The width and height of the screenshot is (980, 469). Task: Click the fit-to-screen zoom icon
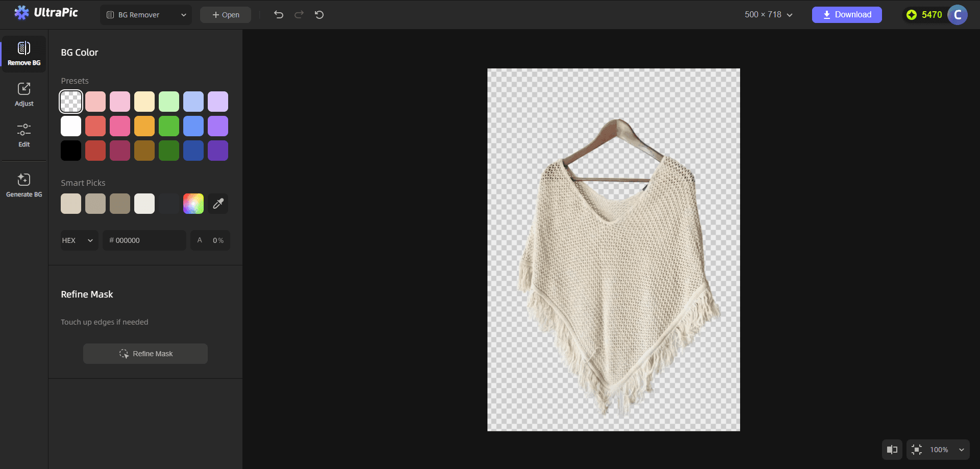point(916,450)
